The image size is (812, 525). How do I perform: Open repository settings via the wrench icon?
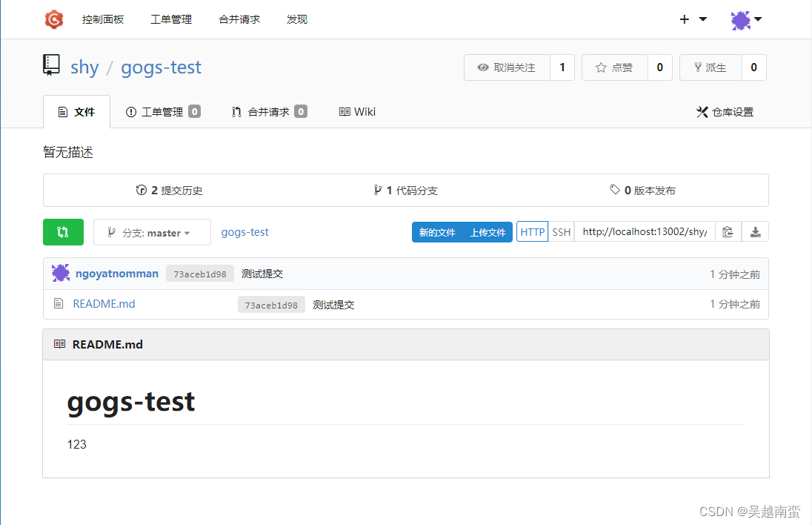point(702,112)
